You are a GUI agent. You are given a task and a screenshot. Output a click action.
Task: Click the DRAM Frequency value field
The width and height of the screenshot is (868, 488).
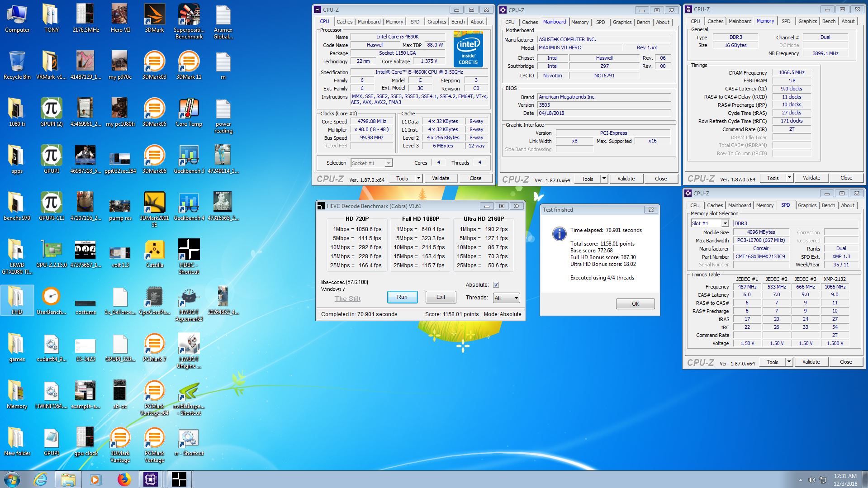click(792, 72)
